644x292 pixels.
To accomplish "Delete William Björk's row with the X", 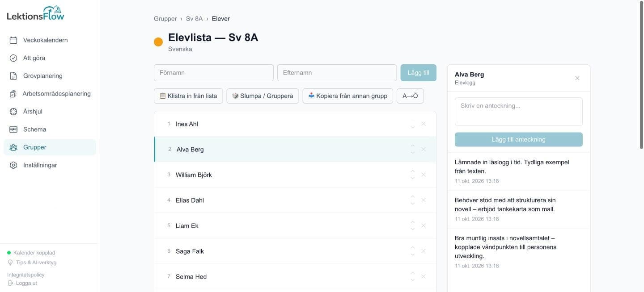I will tap(424, 175).
